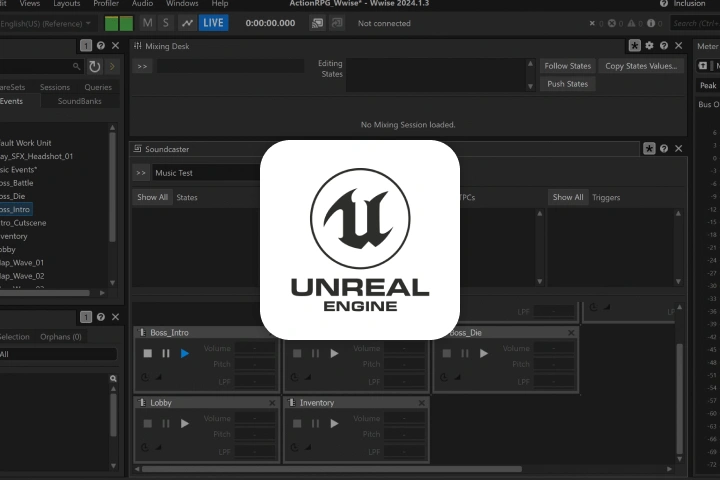This screenshot has height=480, width=720.
Task: Open the Audio menu
Action: click(x=142, y=4)
